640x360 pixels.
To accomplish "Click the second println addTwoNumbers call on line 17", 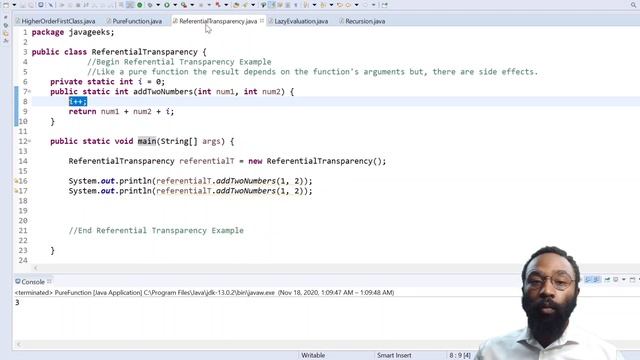I will [x=190, y=191].
